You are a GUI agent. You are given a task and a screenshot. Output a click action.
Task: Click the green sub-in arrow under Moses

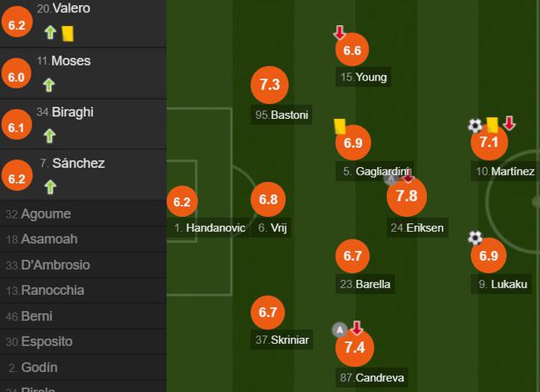coord(49,85)
